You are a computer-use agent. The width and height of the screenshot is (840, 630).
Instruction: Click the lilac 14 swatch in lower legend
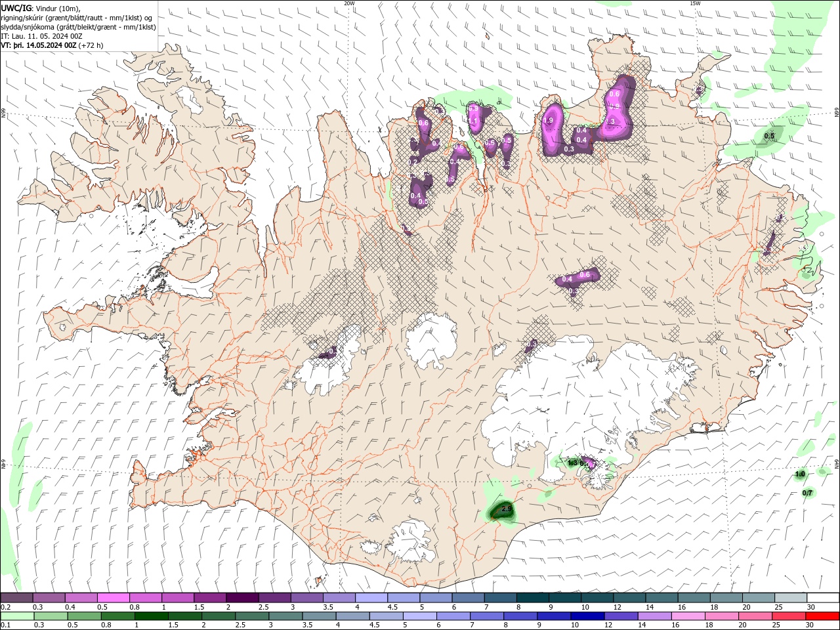pyautogui.click(x=654, y=616)
